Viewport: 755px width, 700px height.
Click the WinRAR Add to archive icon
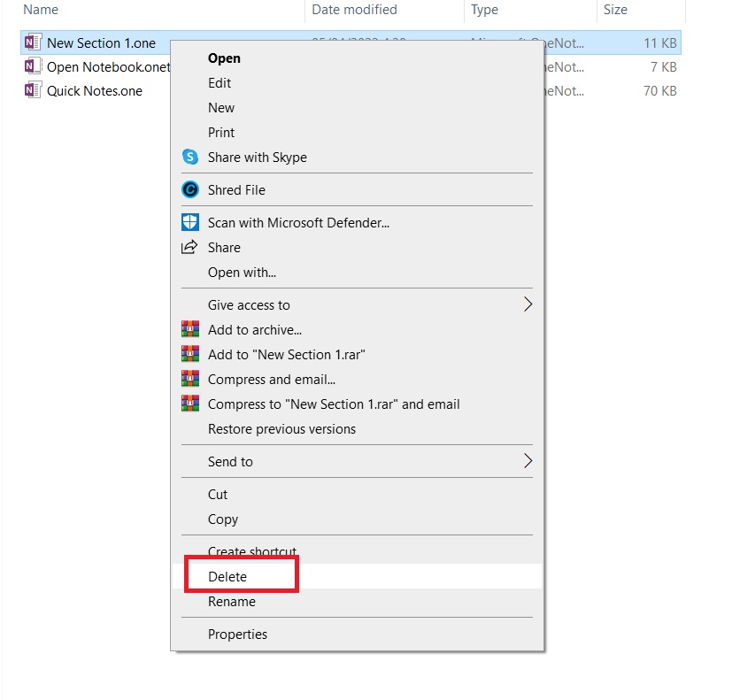click(189, 329)
